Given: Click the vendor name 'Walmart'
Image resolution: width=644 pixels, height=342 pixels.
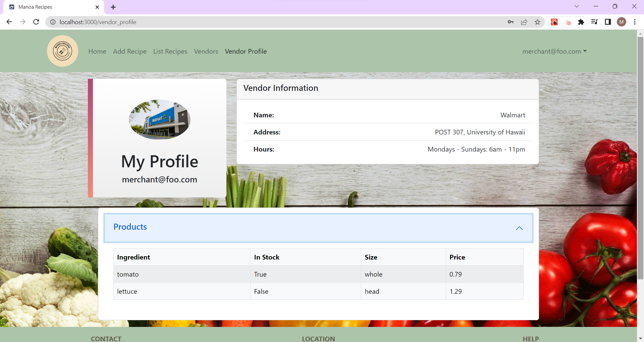Looking at the screenshot, I should [x=513, y=115].
